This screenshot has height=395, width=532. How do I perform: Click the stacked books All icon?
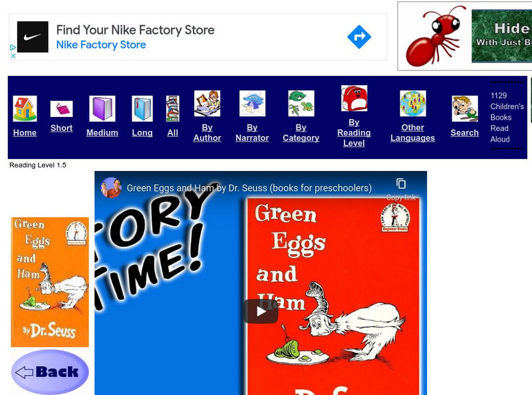(x=173, y=108)
